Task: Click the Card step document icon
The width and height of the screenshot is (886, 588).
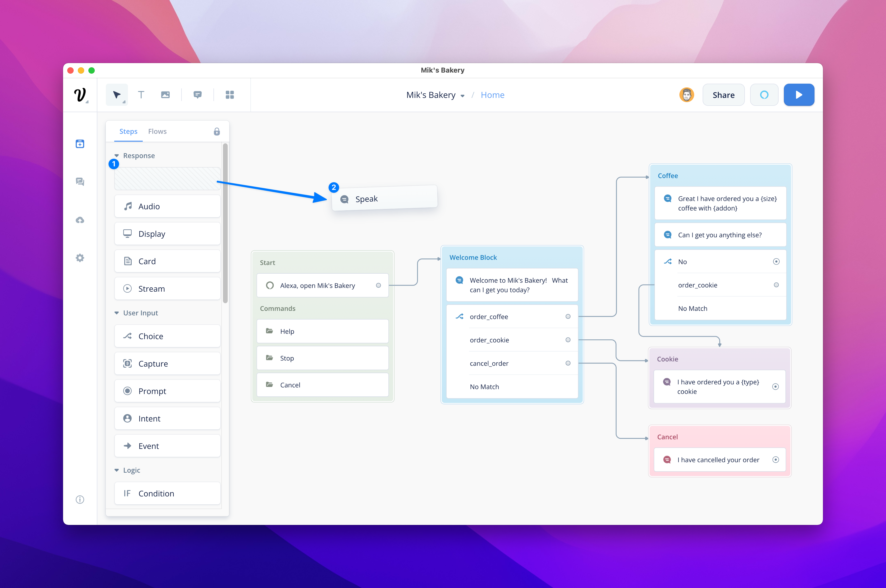Action: coord(128,261)
